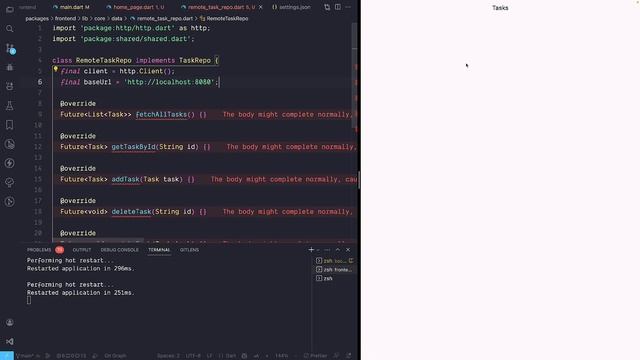Click the getTaskById method name
Viewport: 640px width, 360px height.
pyautogui.click(x=133, y=147)
